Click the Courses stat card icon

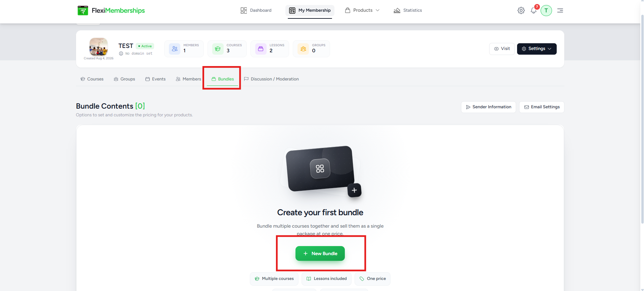[x=218, y=49]
